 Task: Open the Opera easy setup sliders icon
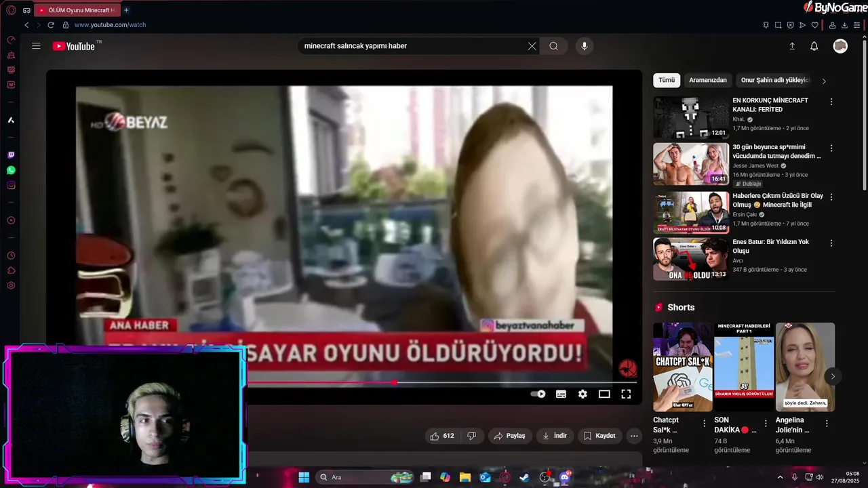(857, 25)
